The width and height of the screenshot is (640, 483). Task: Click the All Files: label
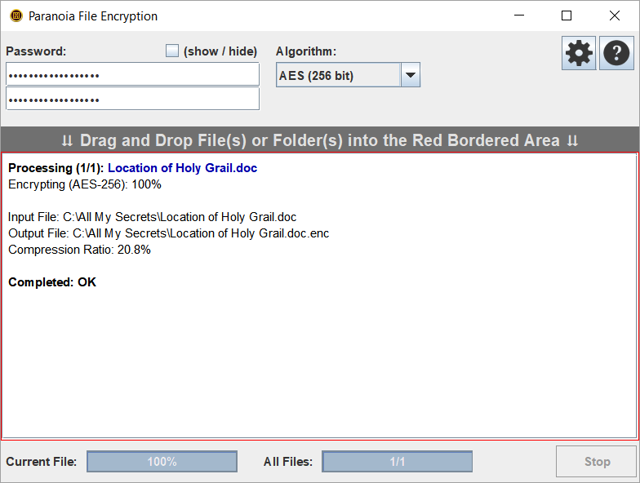pos(288,461)
